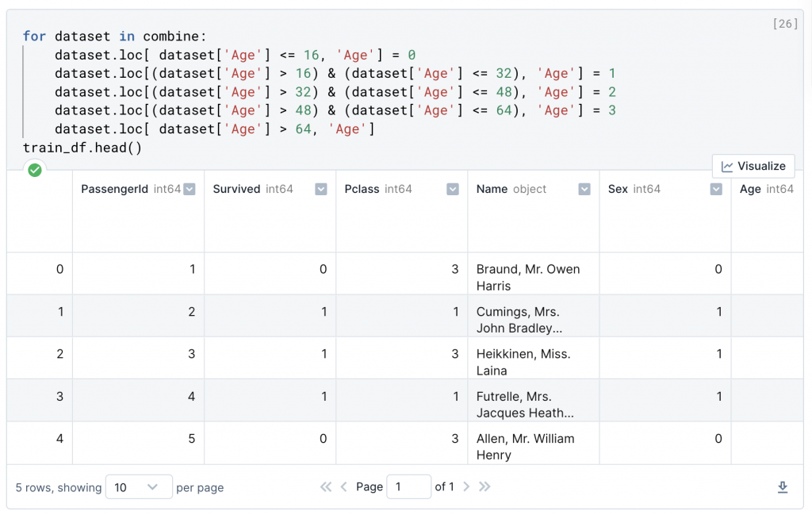Jump to the last page of results

click(x=485, y=486)
